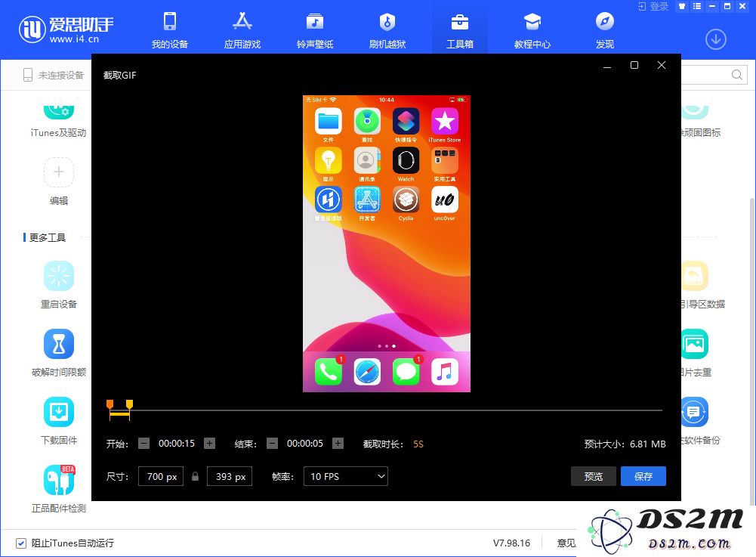Image resolution: width=756 pixels, height=557 pixels.
Task: Open 发现 tab
Action: [605, 30]
